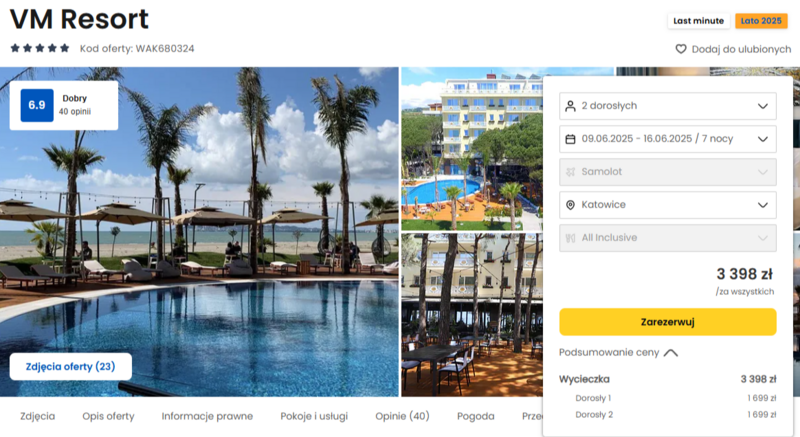Click the Last minute tag
Screen dimensions: 800x437
pyautogui.click(x=698, y=21)
